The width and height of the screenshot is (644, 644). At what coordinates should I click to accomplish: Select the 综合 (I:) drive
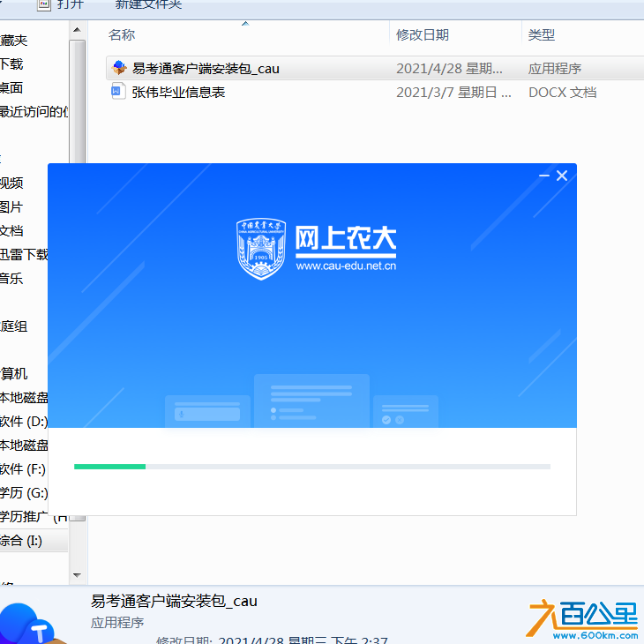21,541
